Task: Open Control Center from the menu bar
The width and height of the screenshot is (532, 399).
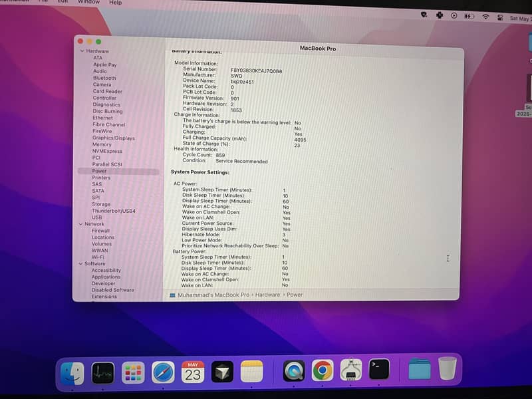Action: click(500, 17)
